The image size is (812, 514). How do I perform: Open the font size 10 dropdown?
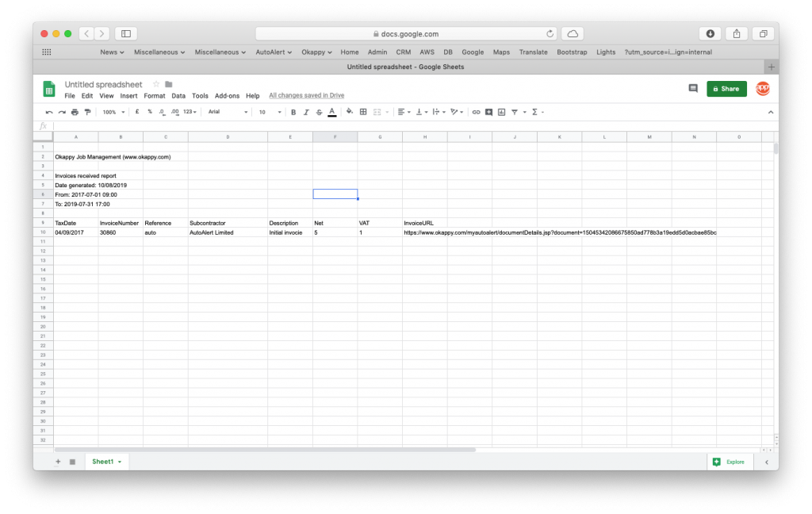tap(270, 112)
